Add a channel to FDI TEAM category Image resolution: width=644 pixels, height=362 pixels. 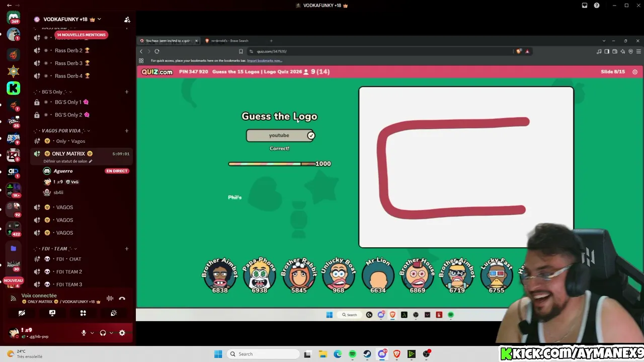(x=127, y=249)
